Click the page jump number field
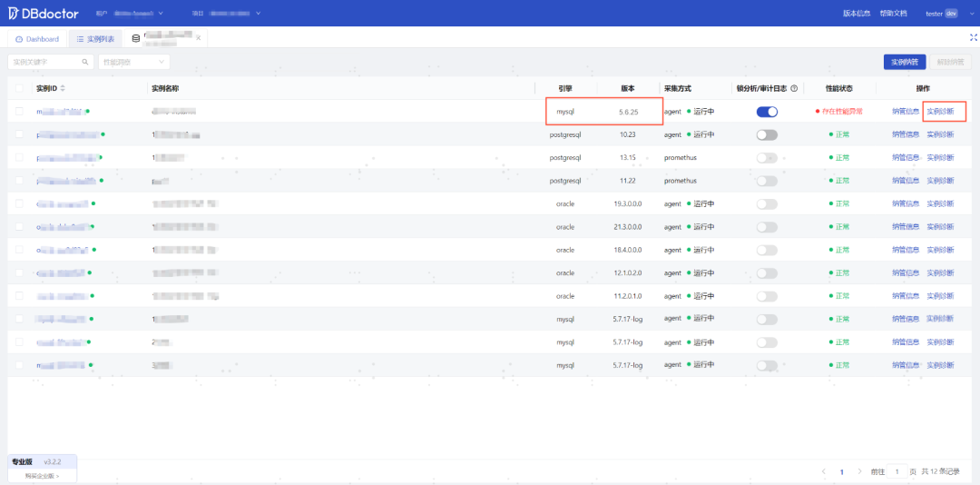The width and height of the screenshot is (980, 485). pyautogui.click(x=897, y=471)
